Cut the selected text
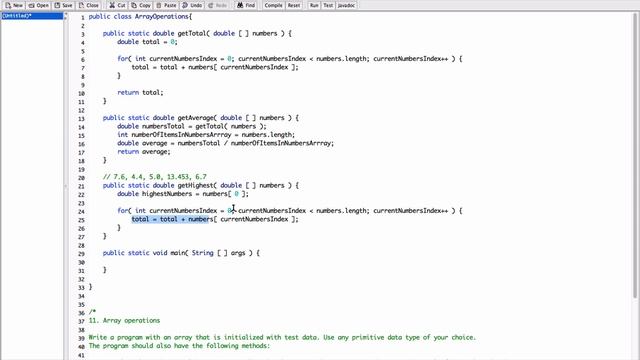This screenshot has height=360, width=640. coord(117,5)
